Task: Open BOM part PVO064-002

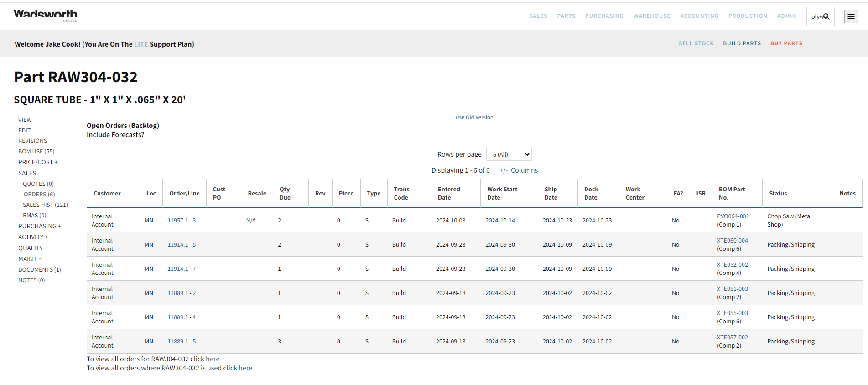Action: point(733,216)
